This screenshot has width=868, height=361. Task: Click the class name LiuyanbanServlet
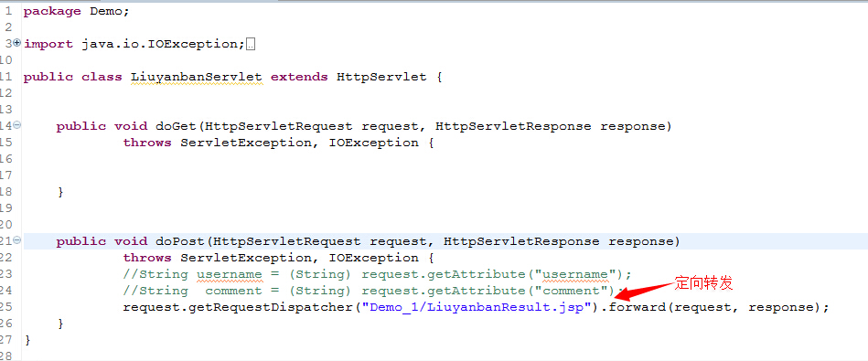tap(197, 77)
